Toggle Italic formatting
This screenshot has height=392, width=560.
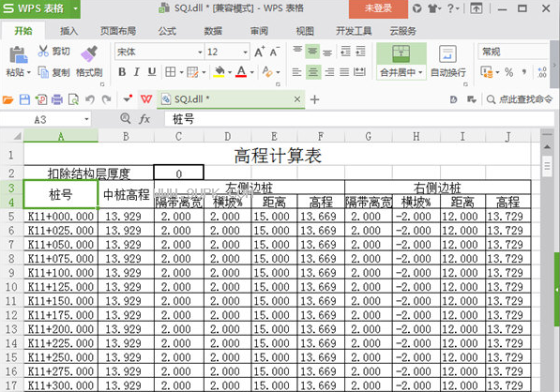tap(136, 72)
